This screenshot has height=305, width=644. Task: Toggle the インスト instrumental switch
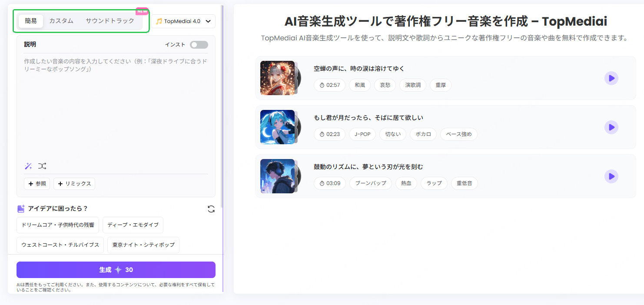pos(199,45)
